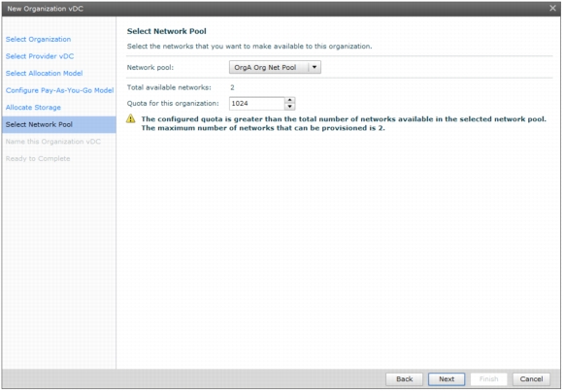Open the Configure Pay-As-You-Go Model step
Screen dimensions: 564x392
(x=59, y=90)
